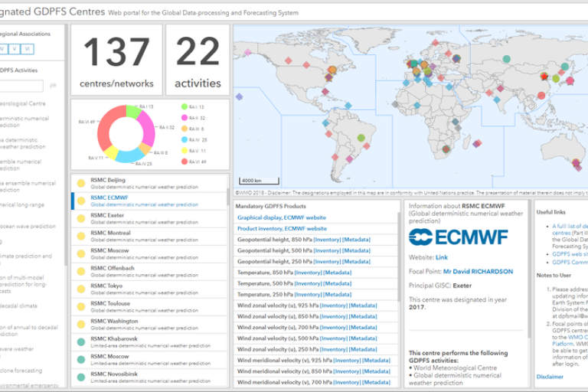
Task: Click the blue diamond marker in southern India
Action: pyautogui.click(x=497, y=100)
